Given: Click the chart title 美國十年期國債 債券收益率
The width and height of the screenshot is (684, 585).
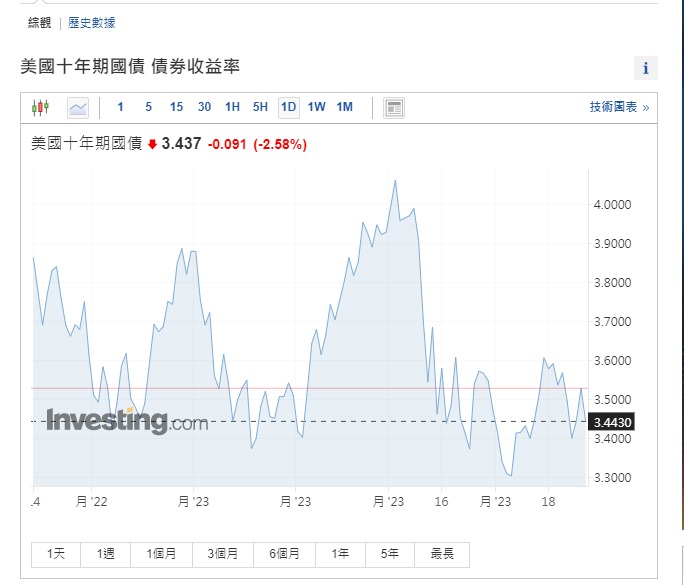Looking at the screenshot, I should (x=130, y=67).
